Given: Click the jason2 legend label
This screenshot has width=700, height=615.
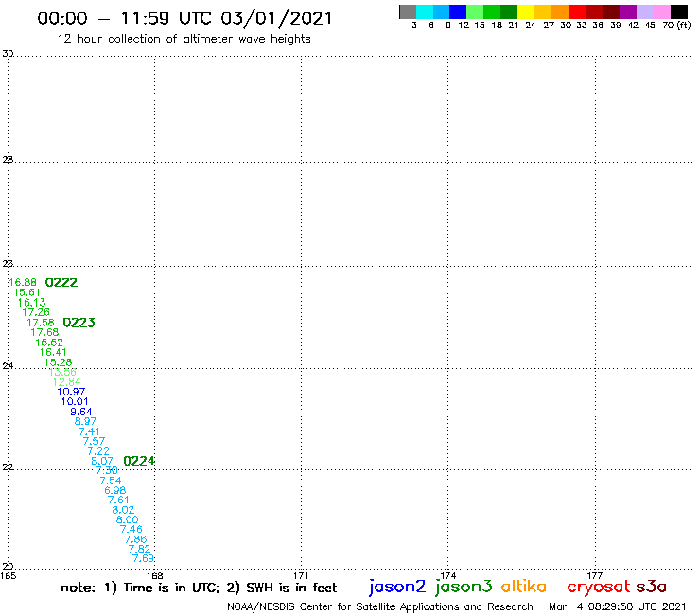Looking at the screenshot, I should pyautogui.click(x=397, y=587).
